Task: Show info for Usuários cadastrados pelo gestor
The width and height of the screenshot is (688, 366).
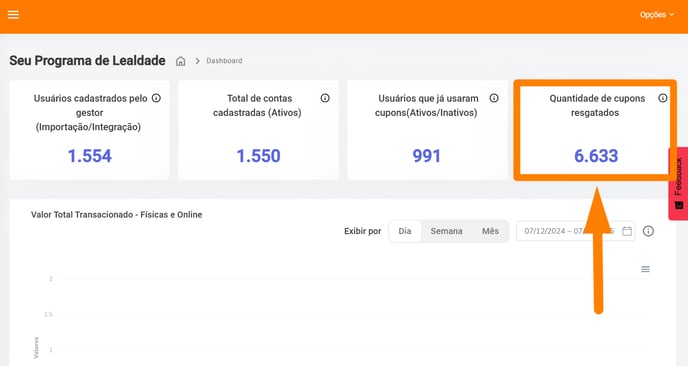Action: pyautogui.click(x=156, y=98)
